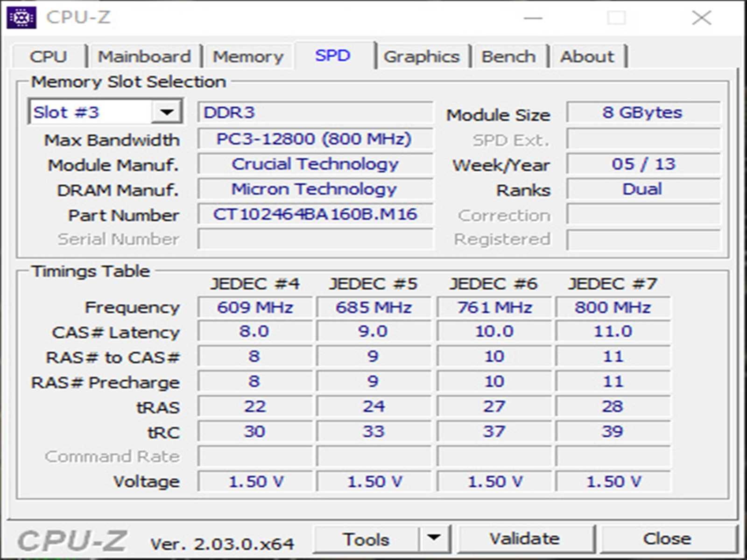Switch to the Graphics tab
The image size is (747, 560).
[x=422, y=56]
